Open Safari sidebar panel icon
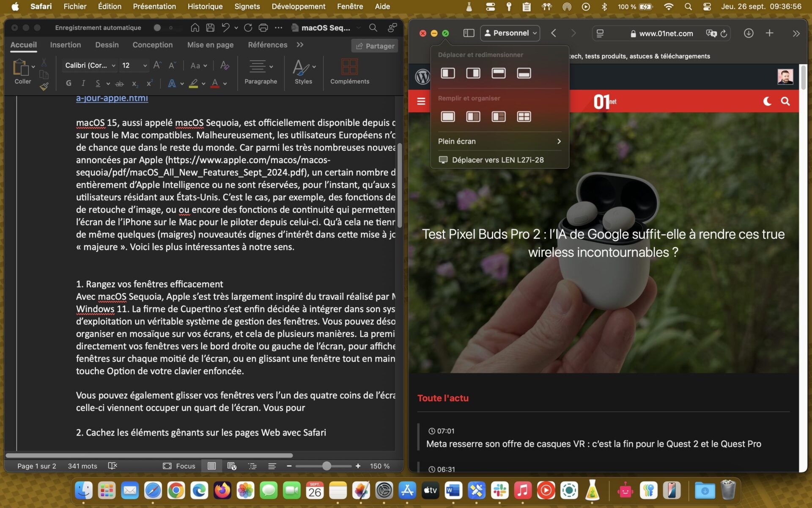Viewport: 812px width, 508px height. pyautogui.click(x=469, y=33)
